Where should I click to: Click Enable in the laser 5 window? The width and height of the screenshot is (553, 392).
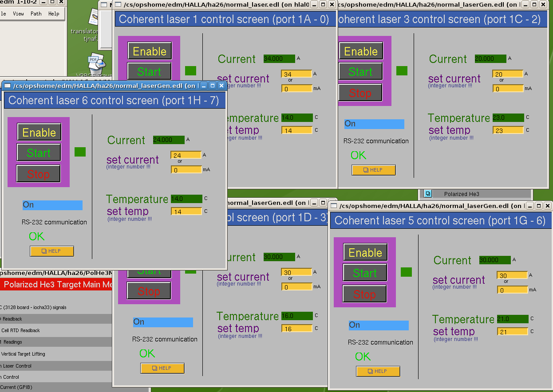click(x=365, y=252)
